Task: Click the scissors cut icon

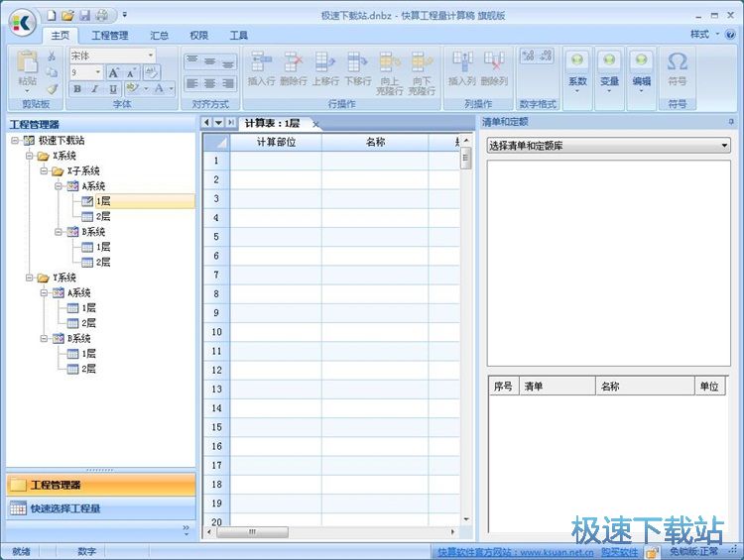Action: point(52,56)
